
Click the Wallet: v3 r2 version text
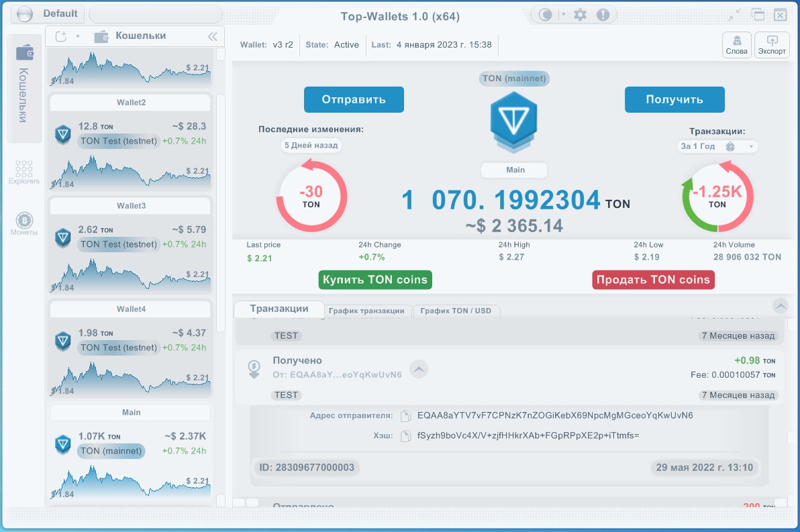[266, 45]
